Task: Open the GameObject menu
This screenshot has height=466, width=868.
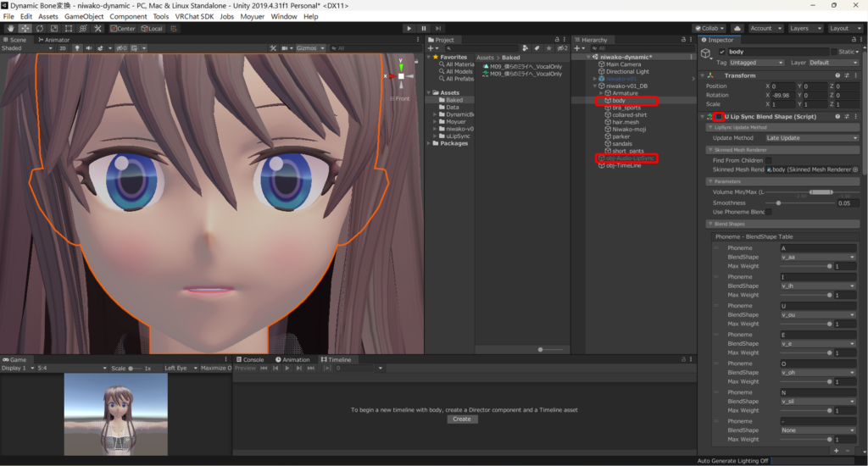Action: [84, 16]
